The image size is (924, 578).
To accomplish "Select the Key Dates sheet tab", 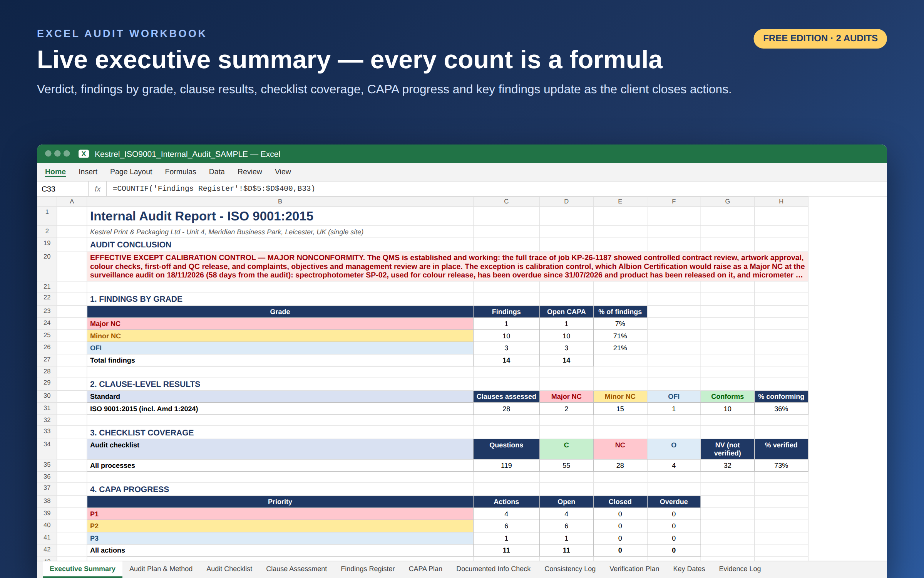I will pos(689,569).
